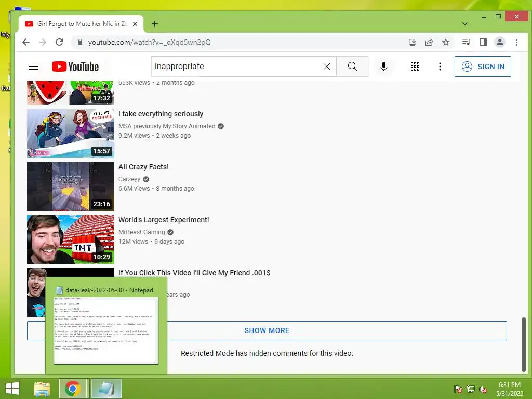The width and height of the screenshot is (532, 399).
Task: Open a new Chrome tab
Action: coord(155,24)
